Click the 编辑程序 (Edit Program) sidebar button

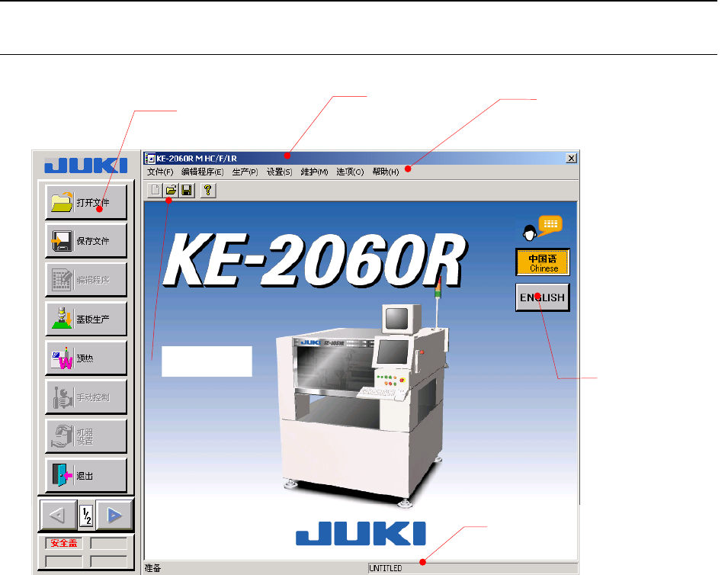[86, 280]
